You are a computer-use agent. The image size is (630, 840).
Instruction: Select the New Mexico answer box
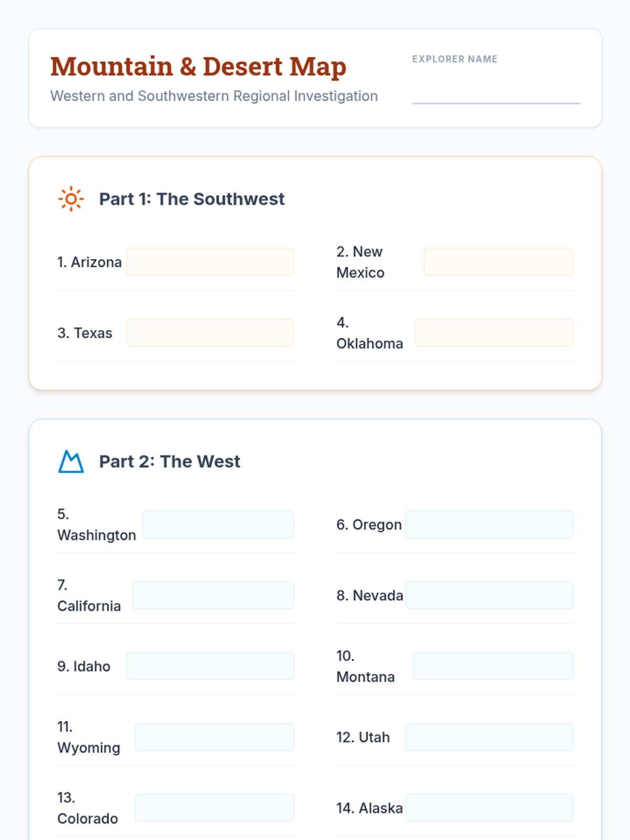498,262
